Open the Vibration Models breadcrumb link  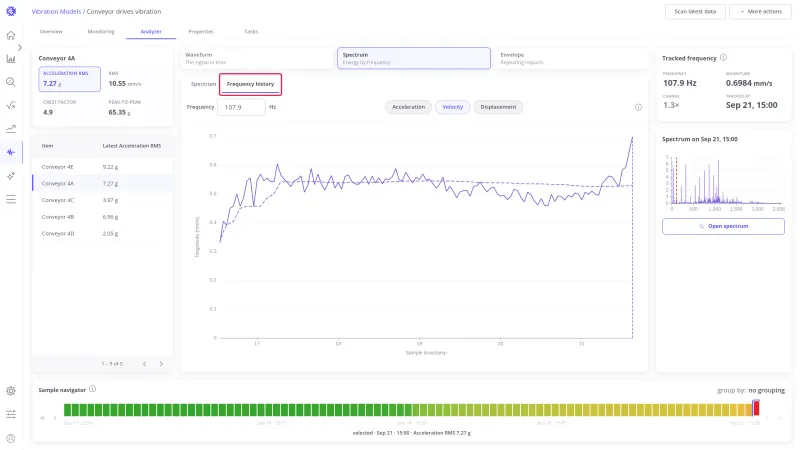[x=56, y=11]
